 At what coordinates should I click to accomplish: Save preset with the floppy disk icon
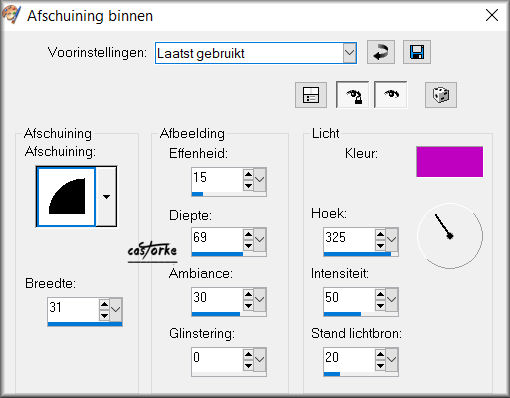click(417, 52)
